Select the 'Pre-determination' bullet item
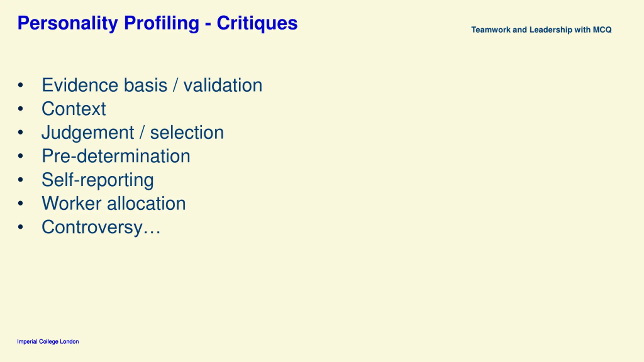The height and width of the screenshot is (362, 644). [x=116, y=156]
